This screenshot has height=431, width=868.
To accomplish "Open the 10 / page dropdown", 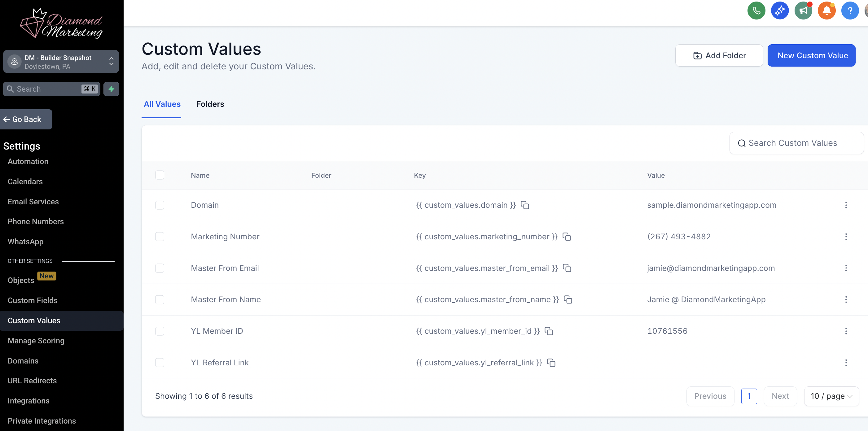I will click(x=831, y=396).
